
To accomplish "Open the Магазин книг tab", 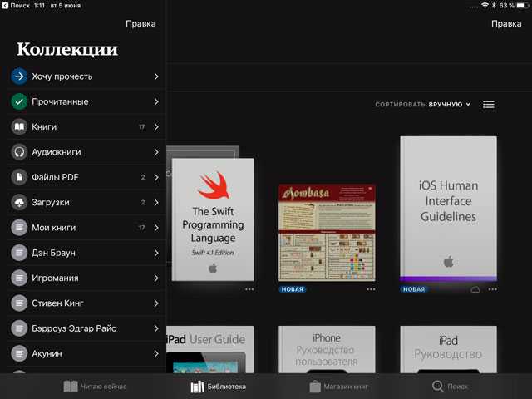I will (338, 386).
